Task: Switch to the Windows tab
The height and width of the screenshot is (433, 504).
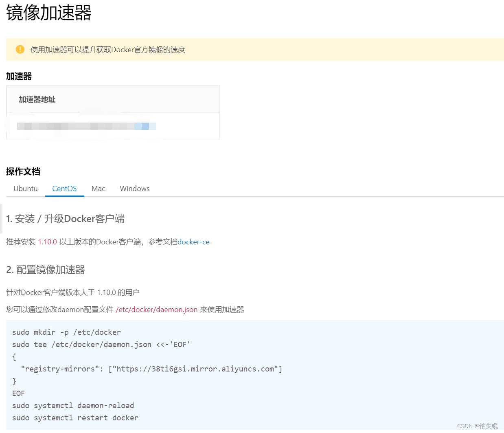Action: pyautogui.click(x=134, y=189)
